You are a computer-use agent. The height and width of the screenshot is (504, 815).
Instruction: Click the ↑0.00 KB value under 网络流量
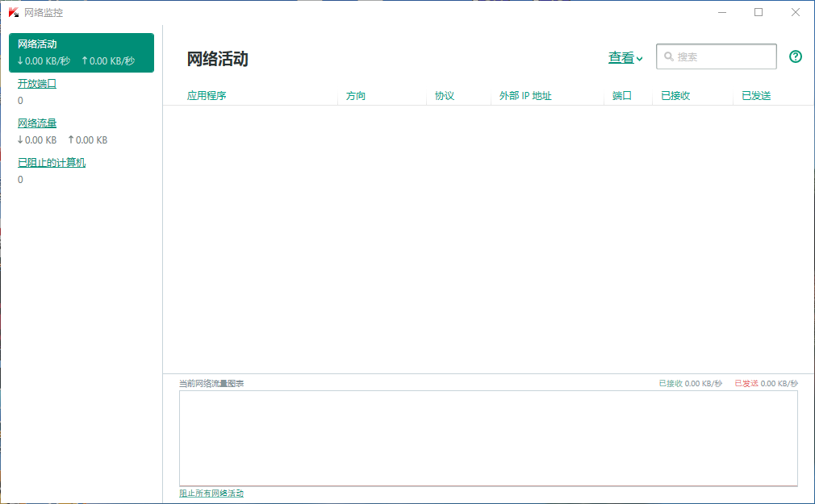pyautogui.click(x=88, y=140)
